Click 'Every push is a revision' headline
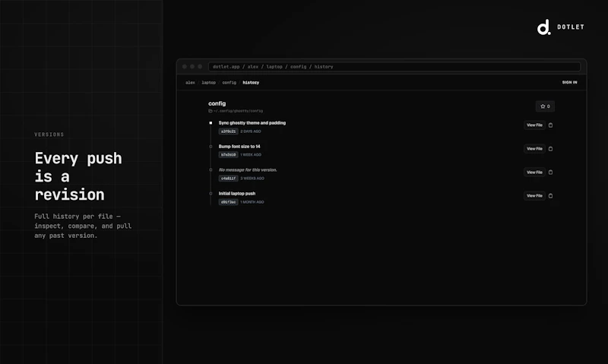 click(x=78, y=176)
